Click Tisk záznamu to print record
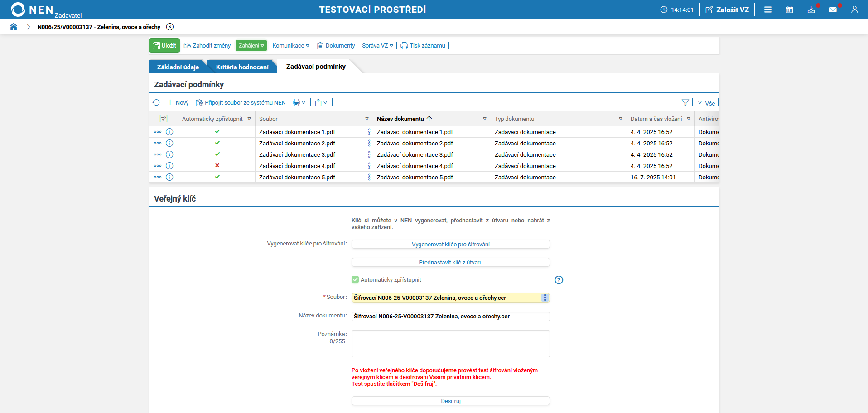Screen dimensions: 868x413 [x=423, y=46]
